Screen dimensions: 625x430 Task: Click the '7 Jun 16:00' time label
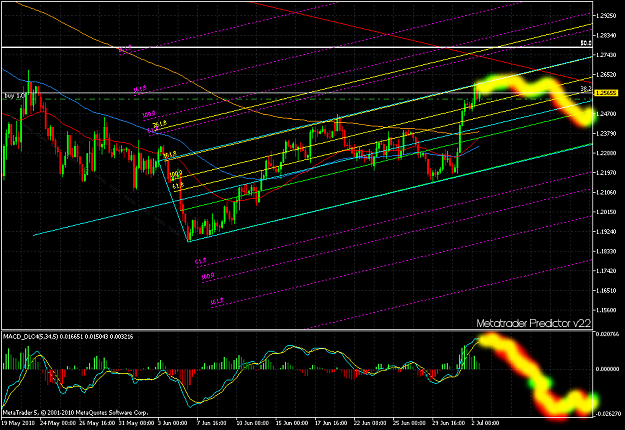click(x=212, y=423)
